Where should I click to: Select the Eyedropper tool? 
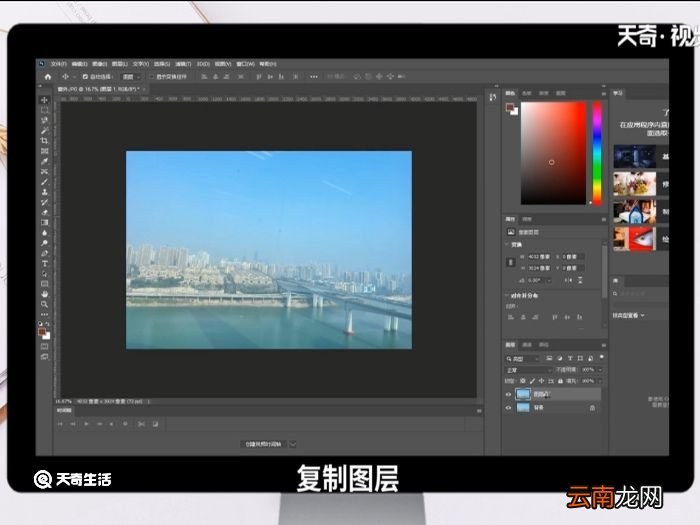[44, 161]
